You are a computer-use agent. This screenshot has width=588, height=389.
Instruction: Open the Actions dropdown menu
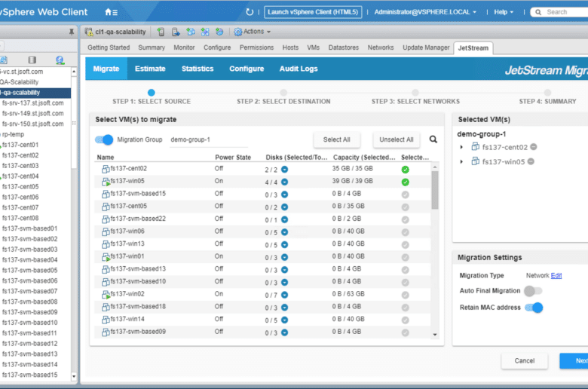pyautogui.click(x=256, y=32)
